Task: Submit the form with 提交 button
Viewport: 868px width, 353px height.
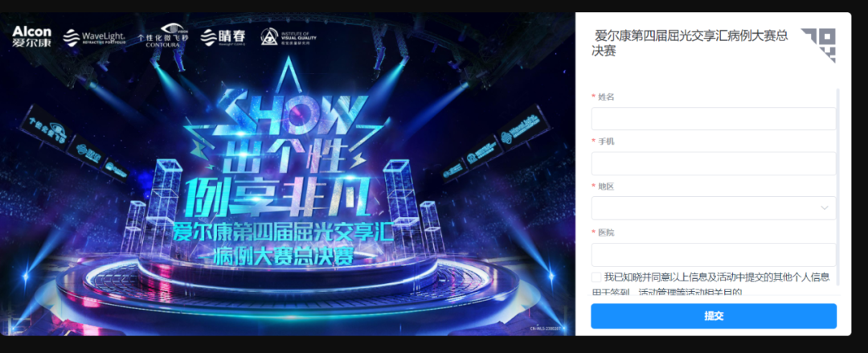Action: pyautogui.click(x=714, y=316)
